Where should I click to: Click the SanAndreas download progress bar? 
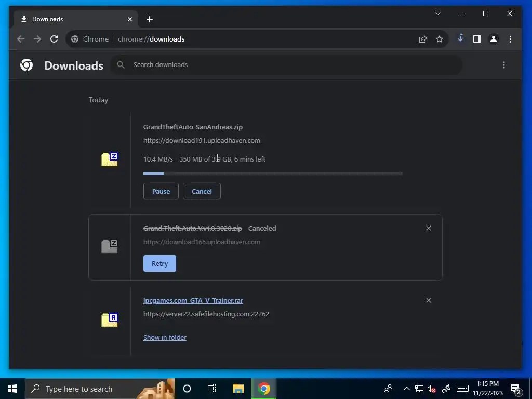(x=273, y=174)
